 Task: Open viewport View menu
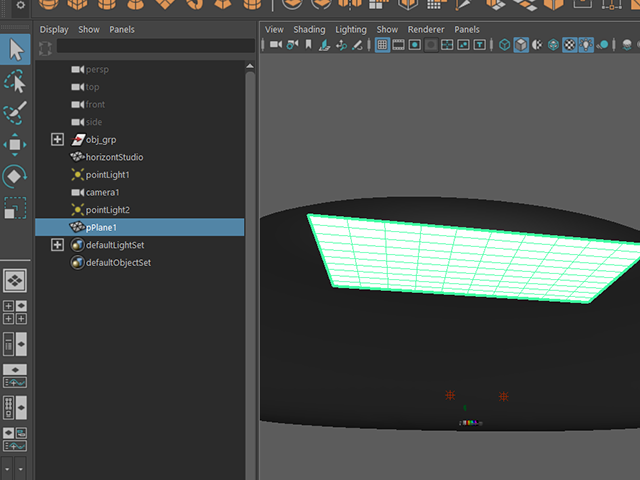click(274, 30)
